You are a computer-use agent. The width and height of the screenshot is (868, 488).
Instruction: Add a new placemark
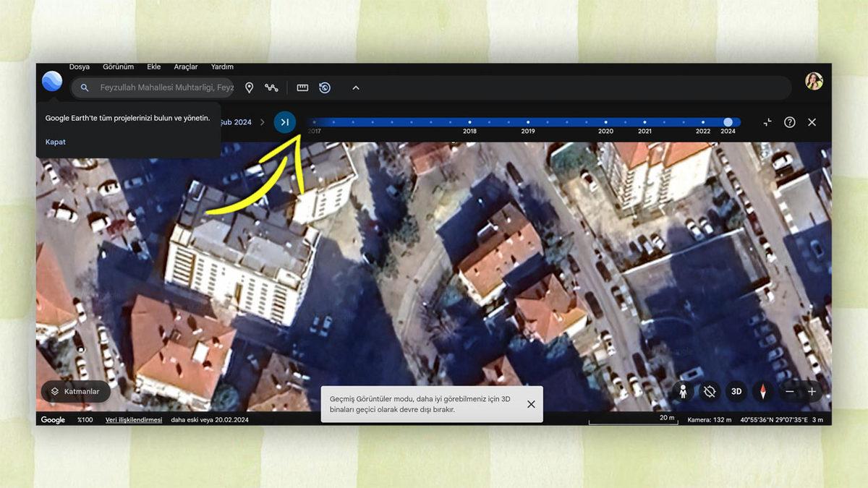point(249,87)
